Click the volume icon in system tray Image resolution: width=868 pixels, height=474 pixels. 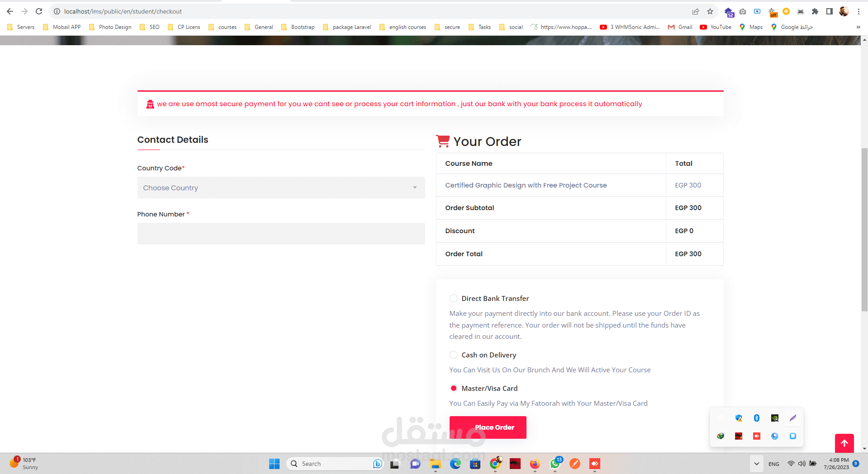(802, 464)
